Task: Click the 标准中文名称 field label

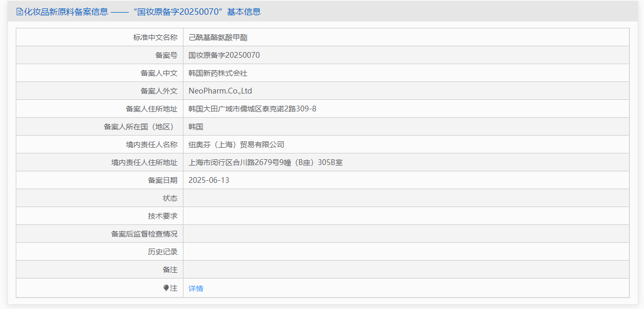Action: (x=154, y=37)
